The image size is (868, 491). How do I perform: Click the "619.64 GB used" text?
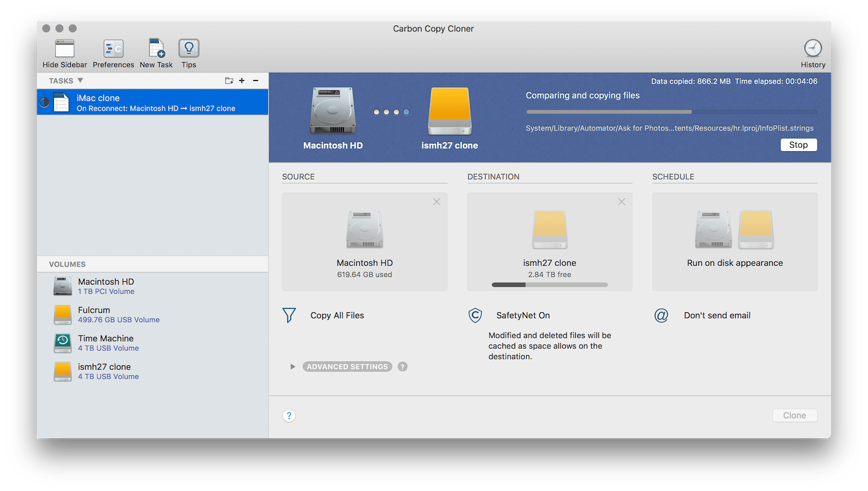click(x=365, y=275)
